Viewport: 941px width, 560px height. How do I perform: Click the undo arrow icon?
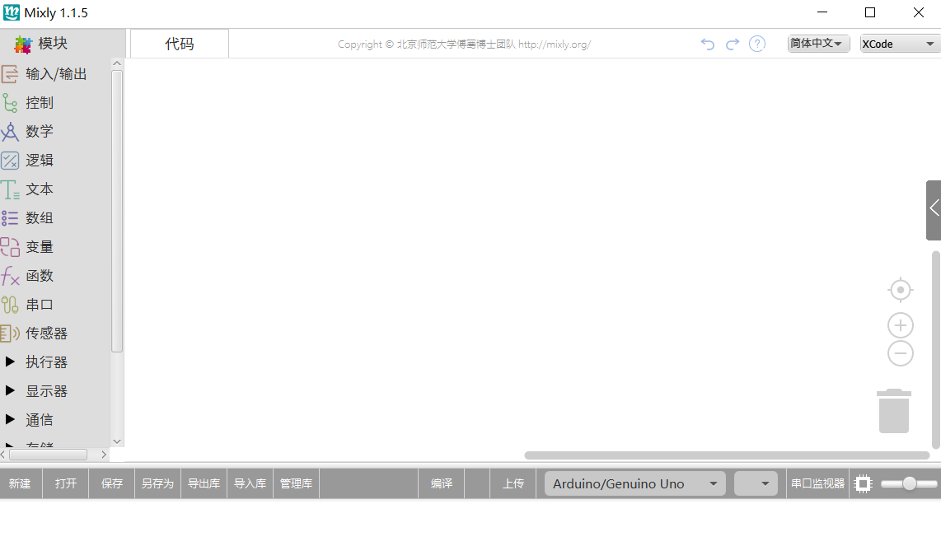[708, 44]
